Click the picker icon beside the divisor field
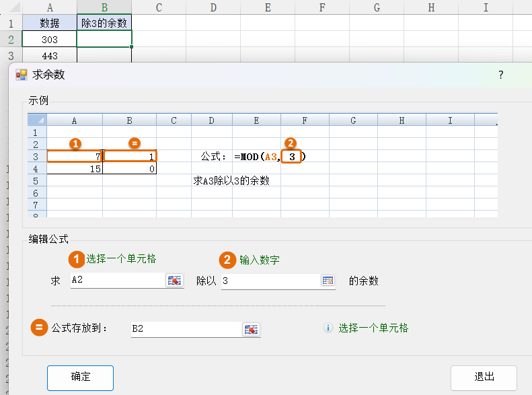The height and width of the screenshot is (395, 532). [328, 281]
